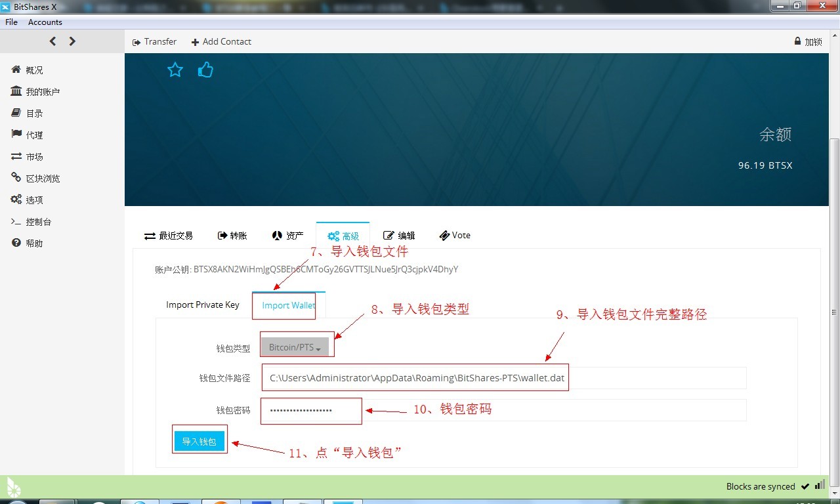
Task: Switch to 资产 tab
Action: 287,236
